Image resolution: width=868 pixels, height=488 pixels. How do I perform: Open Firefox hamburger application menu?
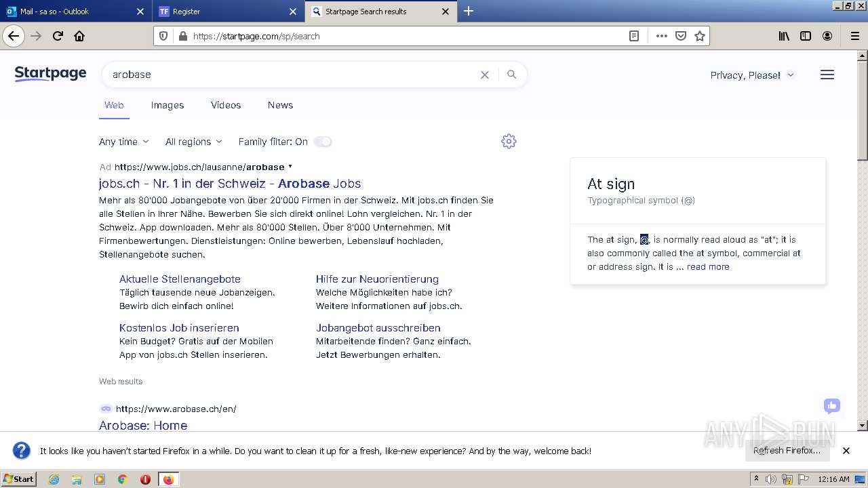pos(854,36)
